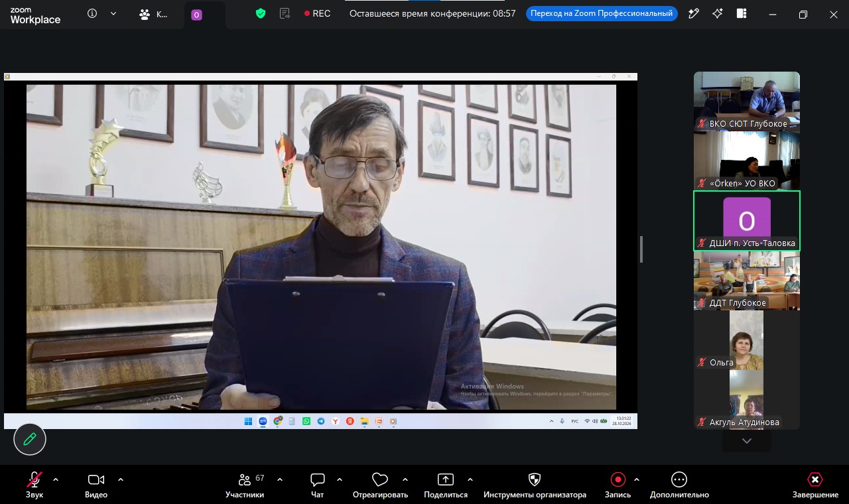Expand the chat options arrow
The height and width of the screenshot is (504, 849).
click(340, 479)
